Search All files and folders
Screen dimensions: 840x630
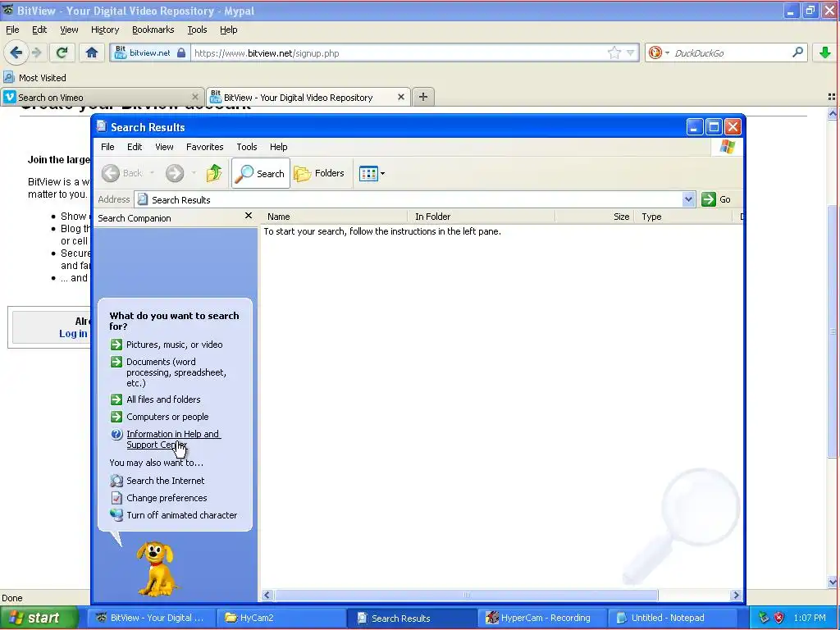coord(163,399)
